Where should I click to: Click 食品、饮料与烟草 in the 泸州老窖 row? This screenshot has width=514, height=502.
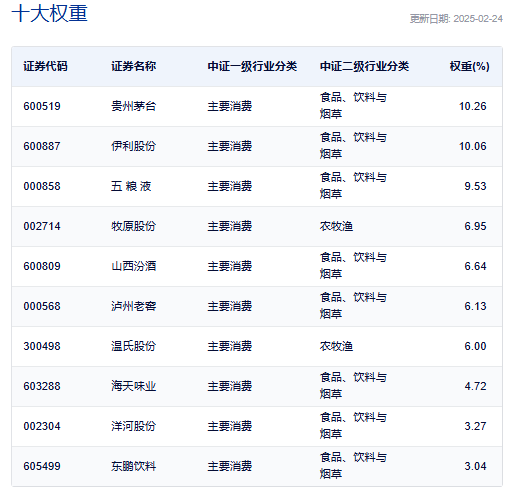pyautogui.click(x=353, y=306)
